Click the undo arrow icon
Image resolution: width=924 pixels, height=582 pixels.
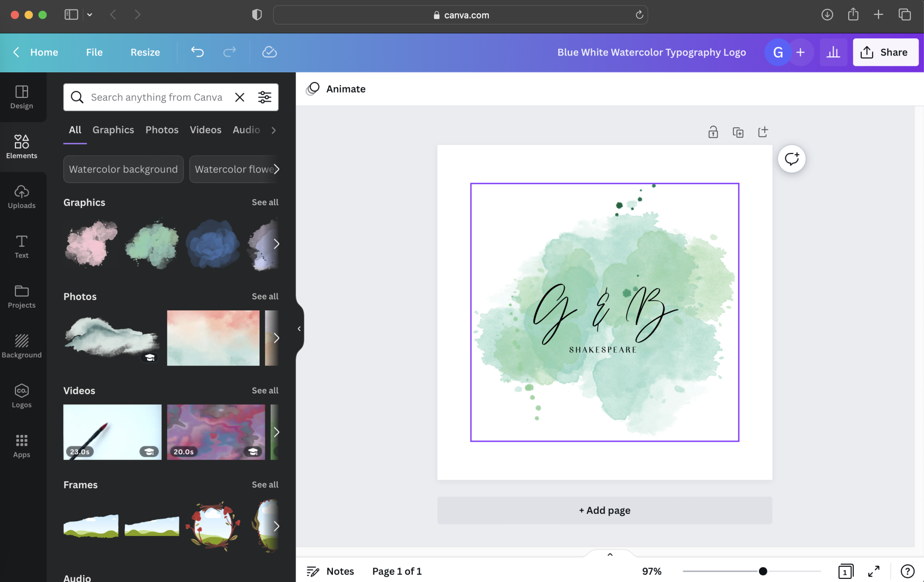[x=197, y=52]
